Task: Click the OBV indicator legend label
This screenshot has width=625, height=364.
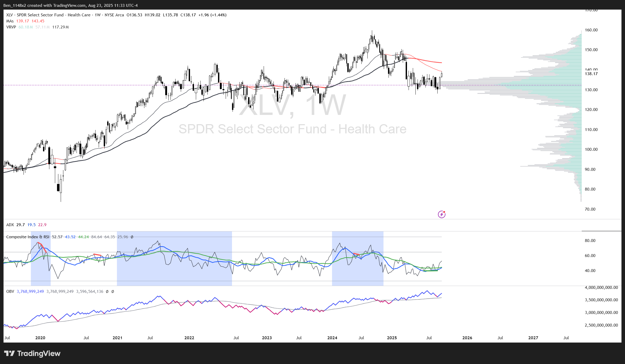Action: (10, 292)
